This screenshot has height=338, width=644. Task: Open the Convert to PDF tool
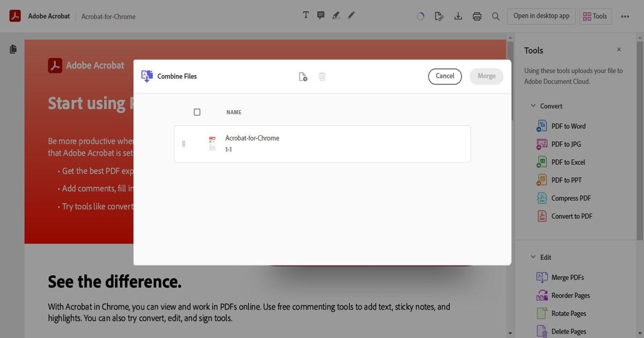tap(565, 216)
